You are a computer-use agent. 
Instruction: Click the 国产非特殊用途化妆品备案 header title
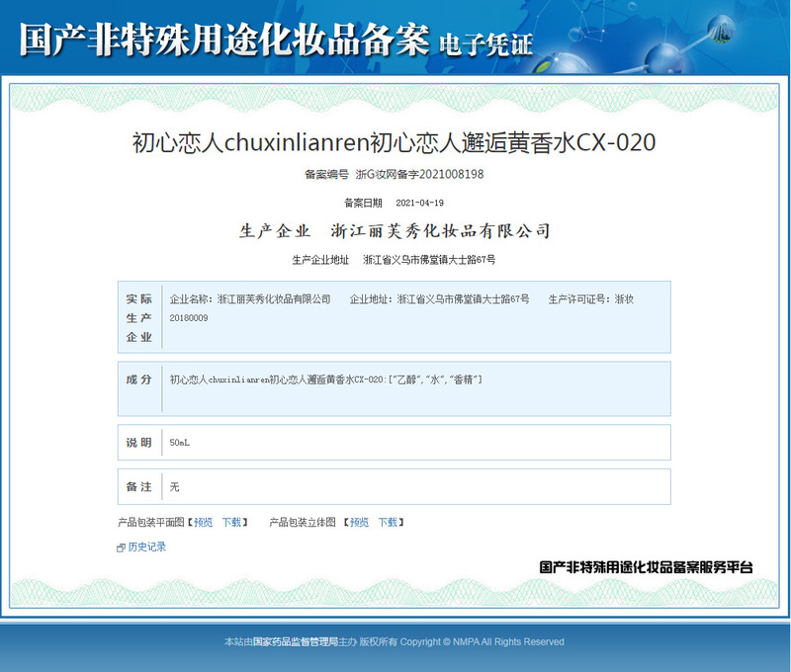[224, 40]
